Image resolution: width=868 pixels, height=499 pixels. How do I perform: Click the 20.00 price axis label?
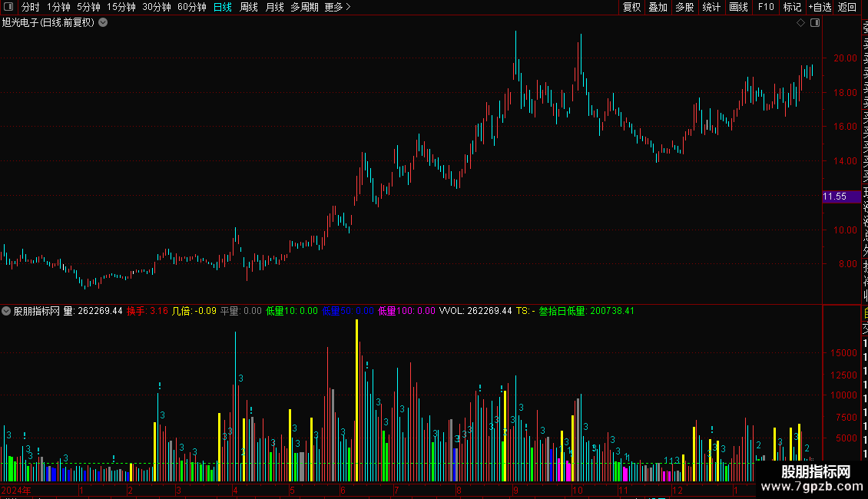[x=845, y=58]
